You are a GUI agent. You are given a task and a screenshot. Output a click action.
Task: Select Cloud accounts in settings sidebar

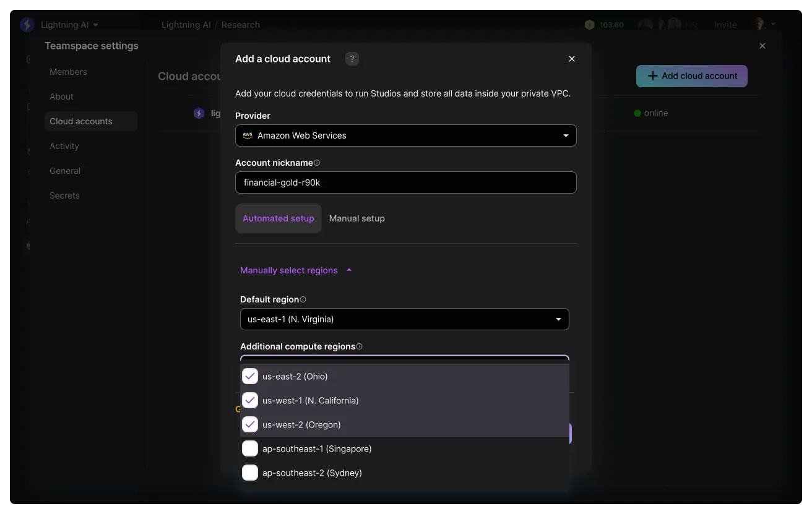click(x=91, y=121)
